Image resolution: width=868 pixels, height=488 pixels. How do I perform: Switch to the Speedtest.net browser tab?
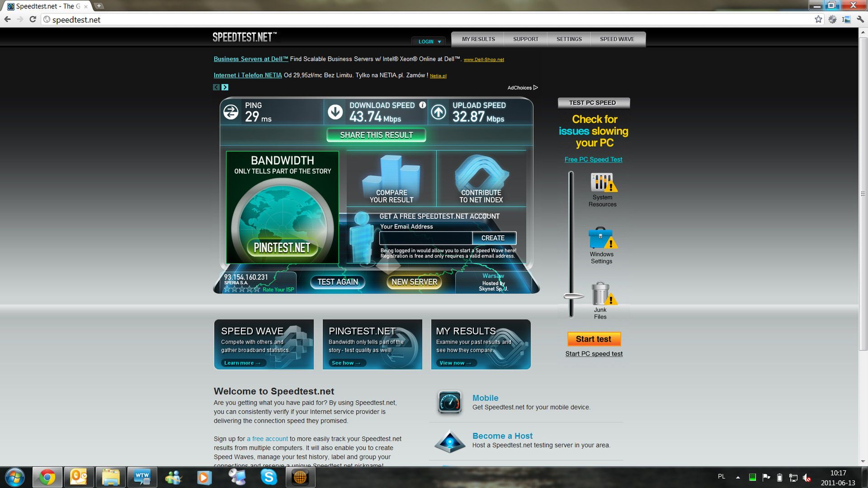click(47, 6)
